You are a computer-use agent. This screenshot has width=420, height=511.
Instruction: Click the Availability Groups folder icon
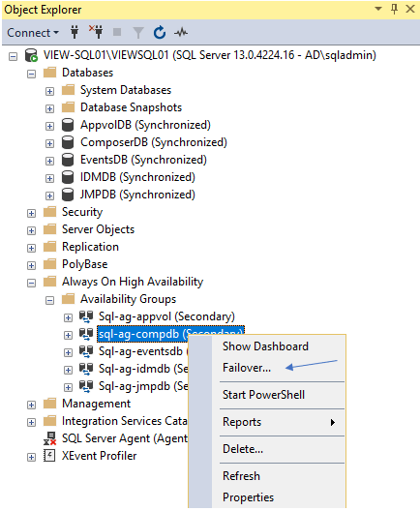point(68,299)
